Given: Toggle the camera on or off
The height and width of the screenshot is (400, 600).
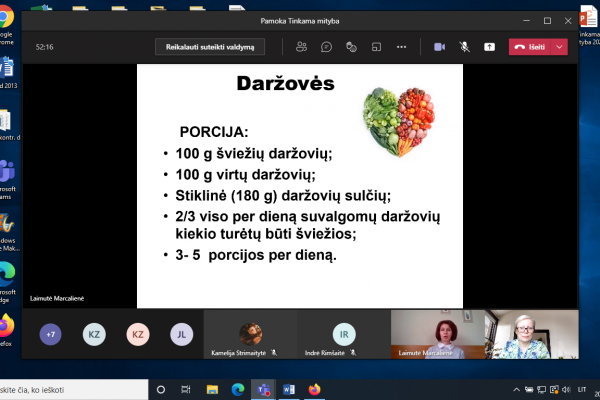Looking at the screenshot, I should pyautogui.click(x=439, y=47).
